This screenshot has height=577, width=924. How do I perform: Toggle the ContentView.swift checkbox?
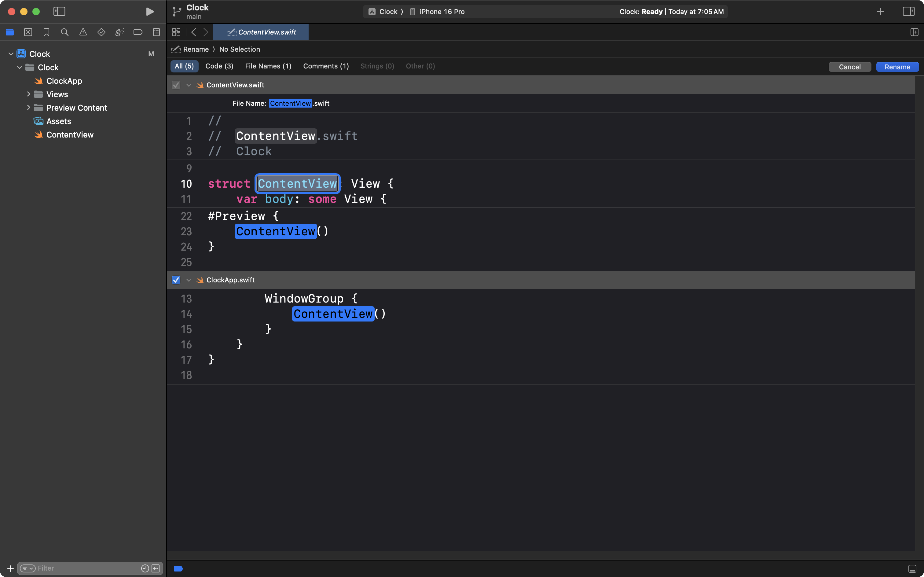(x=176, y=85)
